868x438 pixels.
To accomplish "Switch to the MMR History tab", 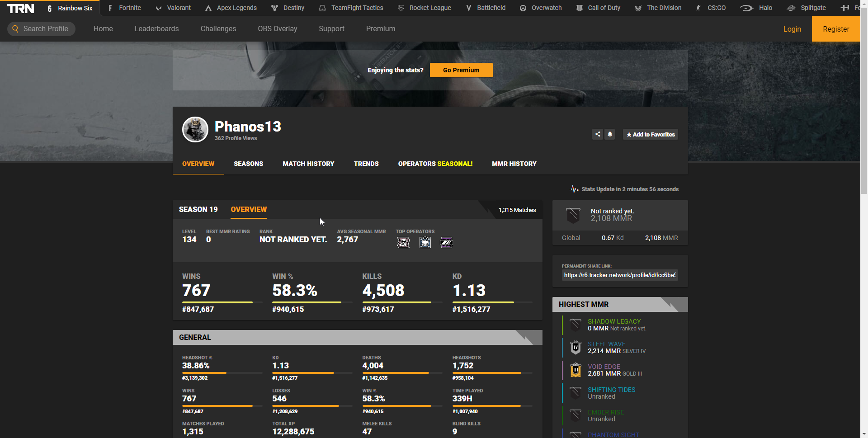I will pos(514,164).
